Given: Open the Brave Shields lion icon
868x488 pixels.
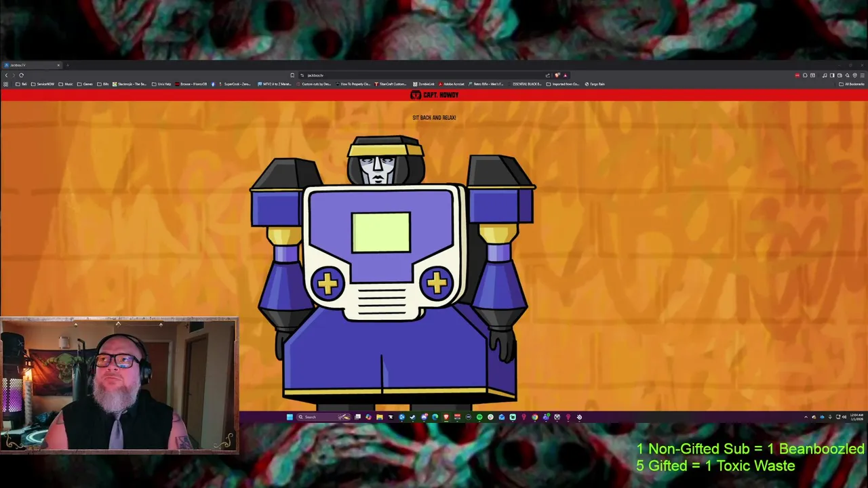Looking at the screenshot, I should (557, 75).
